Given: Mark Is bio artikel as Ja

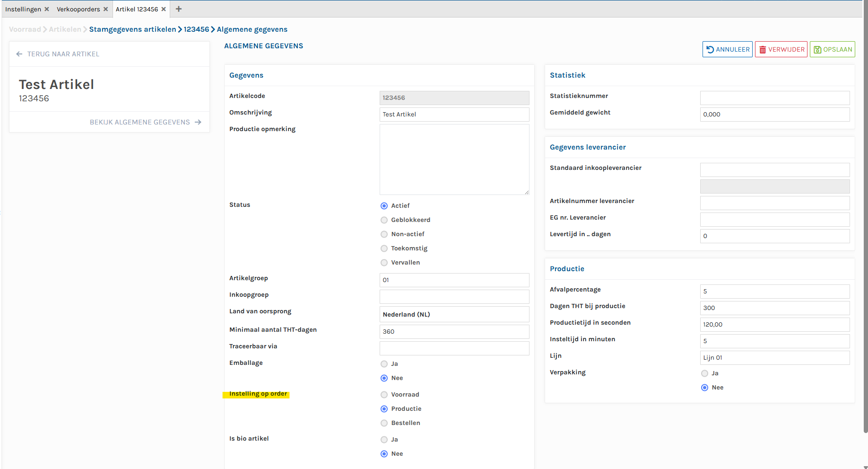Looking at the screenshot, I should 384,440.
